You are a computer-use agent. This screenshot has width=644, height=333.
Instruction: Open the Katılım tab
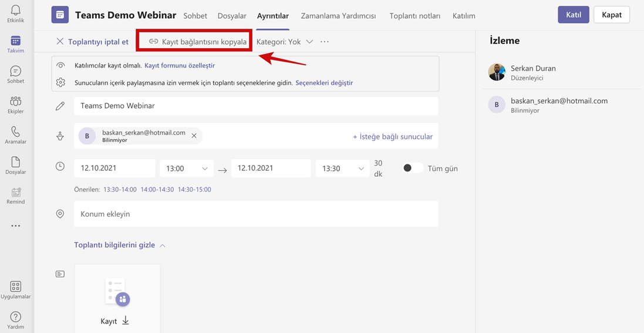[464, 16]
